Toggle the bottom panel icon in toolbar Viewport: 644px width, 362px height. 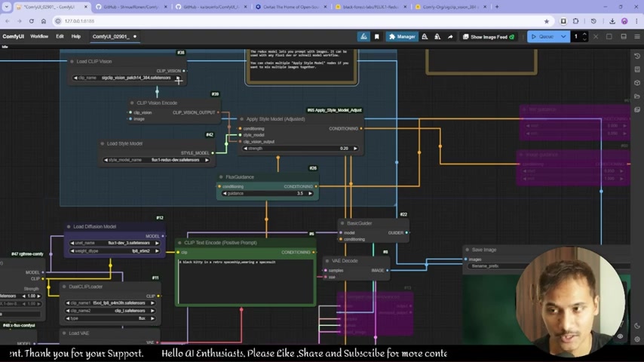pyautogui.click(x=624, y=36)
